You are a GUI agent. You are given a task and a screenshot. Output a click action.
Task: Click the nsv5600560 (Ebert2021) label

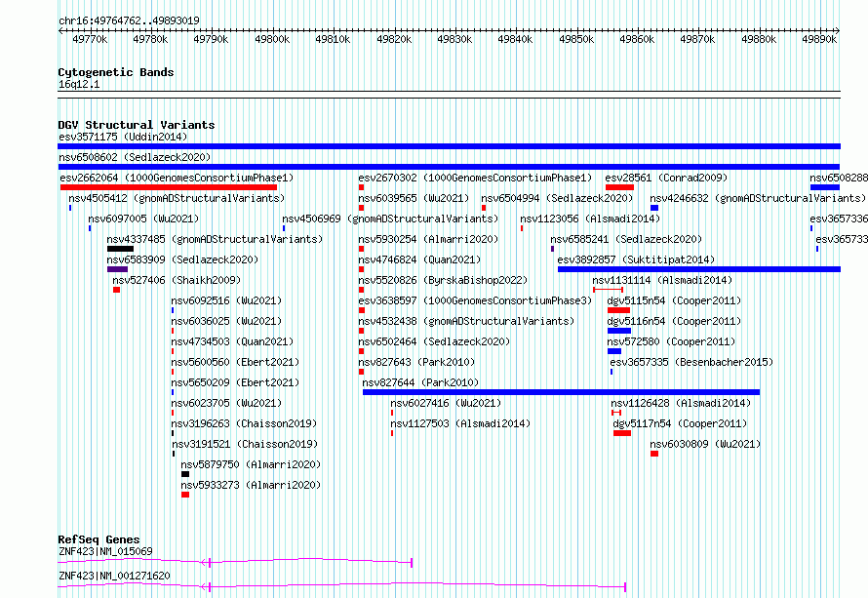[x=235, y=362]
